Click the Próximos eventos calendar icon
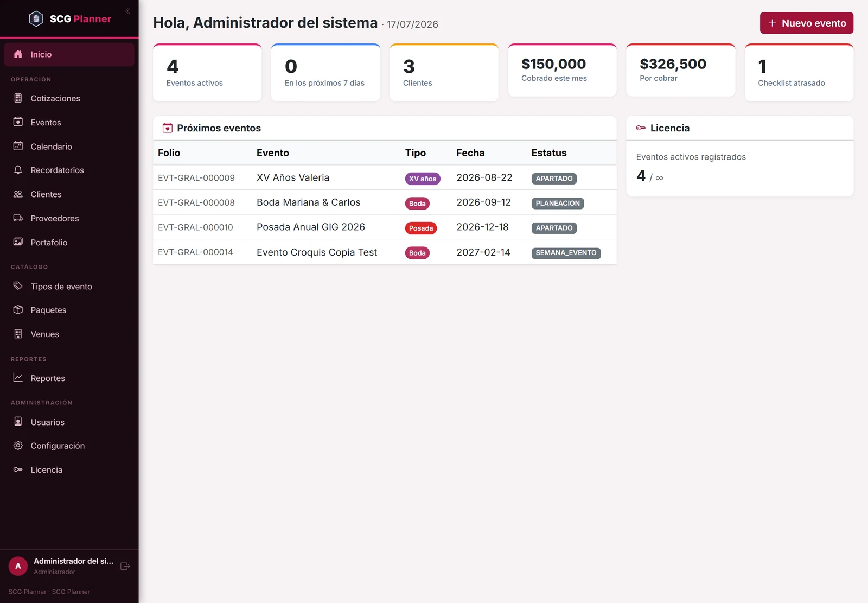Screen dimensions: 868x603 click(x=168, y=128)
